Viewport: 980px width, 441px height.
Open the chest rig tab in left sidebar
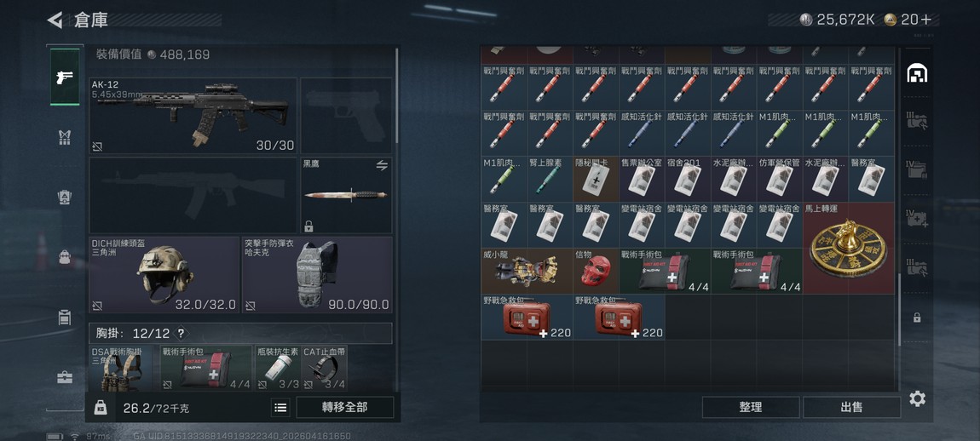(65, 137)
